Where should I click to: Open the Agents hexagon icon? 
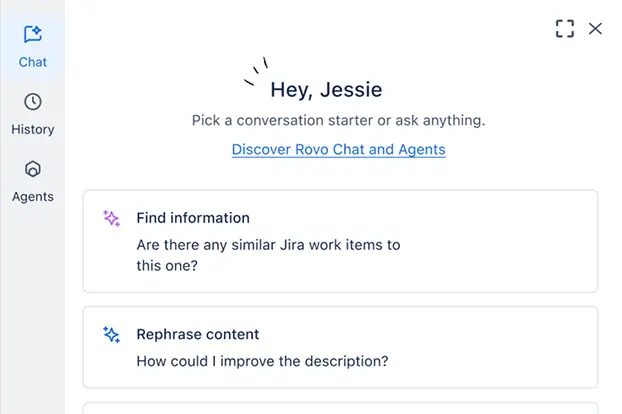click(32, 169)
